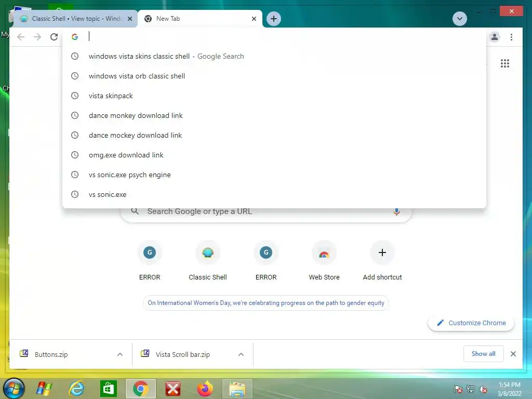Close the Classic Shell tab

click(129, 19)
